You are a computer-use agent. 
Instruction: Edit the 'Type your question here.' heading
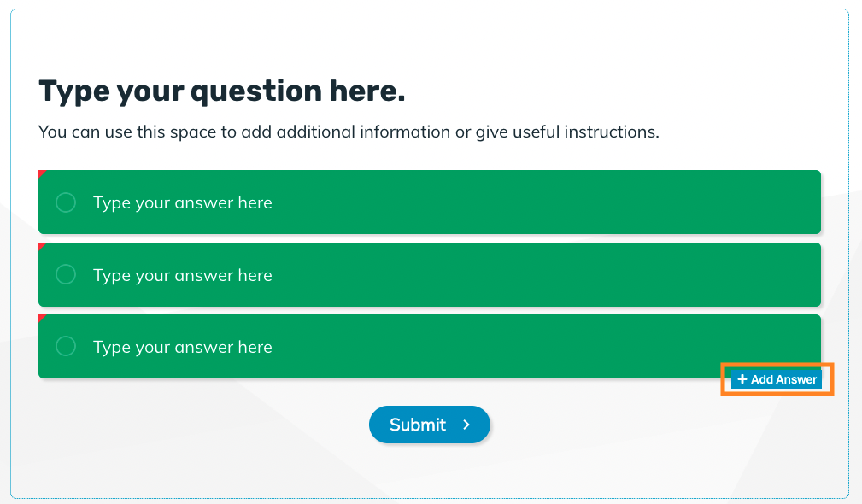coord(221,91)
